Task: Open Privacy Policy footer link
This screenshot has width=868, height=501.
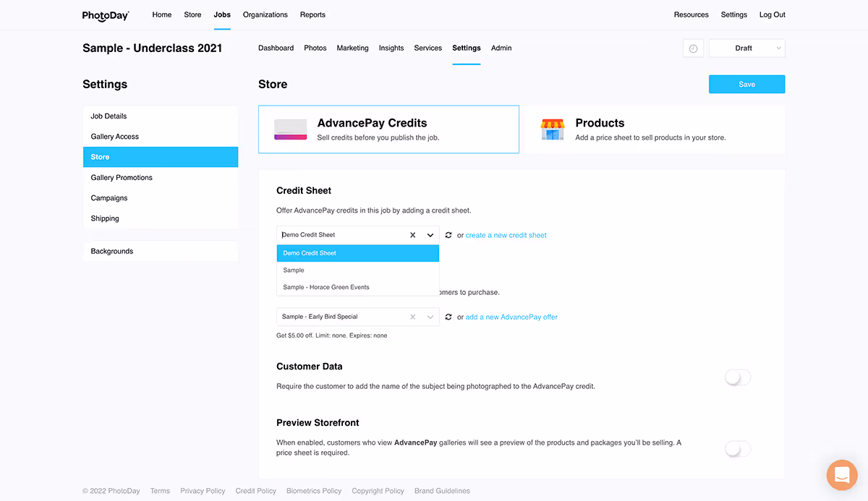Action: point(203,491)
